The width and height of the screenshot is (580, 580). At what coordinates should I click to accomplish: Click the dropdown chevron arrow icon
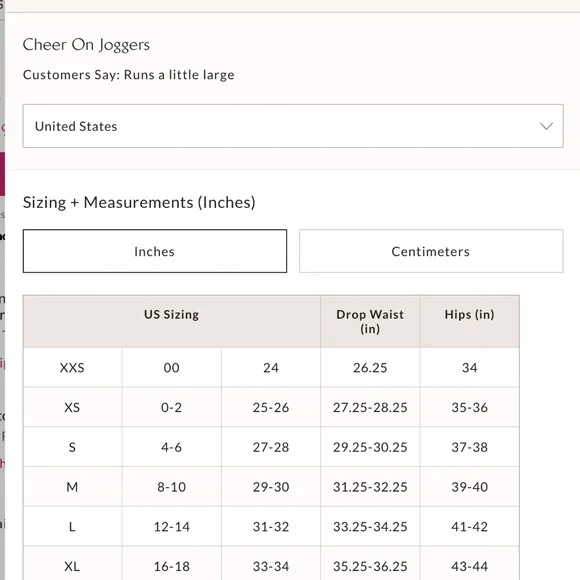click(546, 126)
